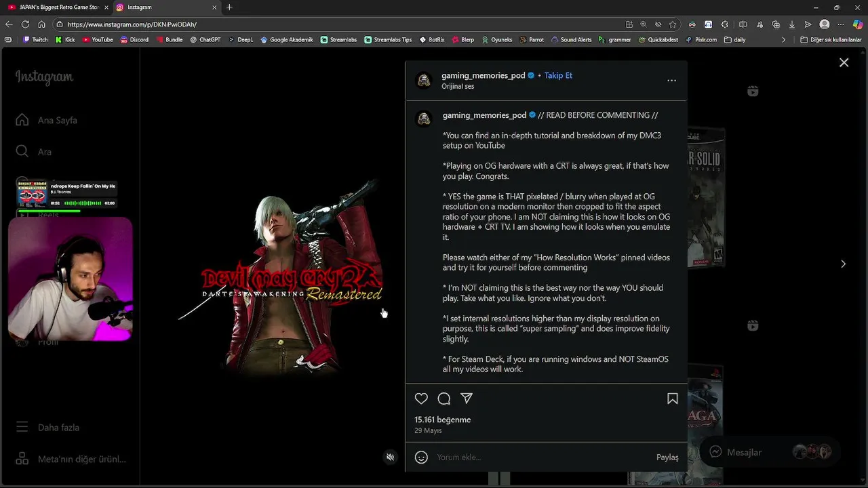
Task: Open Sound Alerts bookmark
Action: click(x=572, y=39)
